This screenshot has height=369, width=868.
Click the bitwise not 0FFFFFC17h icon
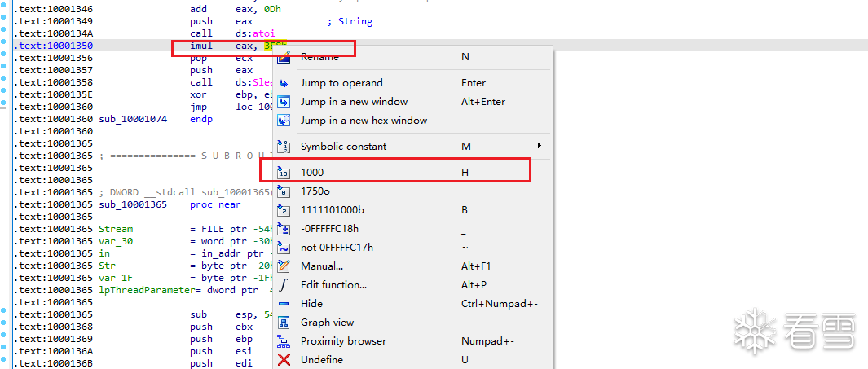point(284,248)
